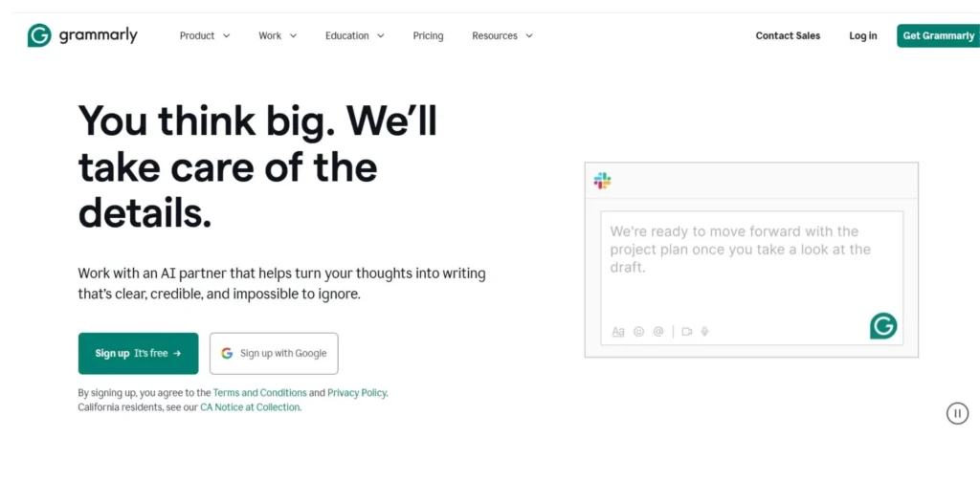Open the Resources dropdown menu
The height and width of the screenshot is (481, 980).
click(x=501, y=35)
